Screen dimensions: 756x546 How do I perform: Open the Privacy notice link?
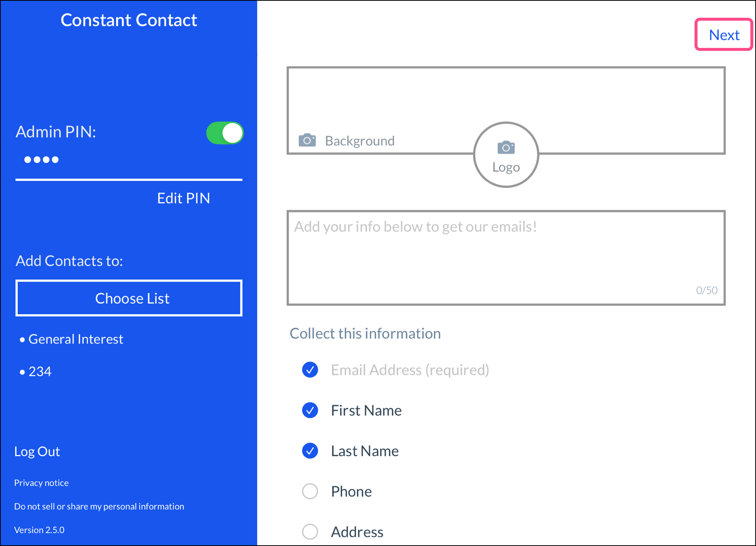point(41,483)
